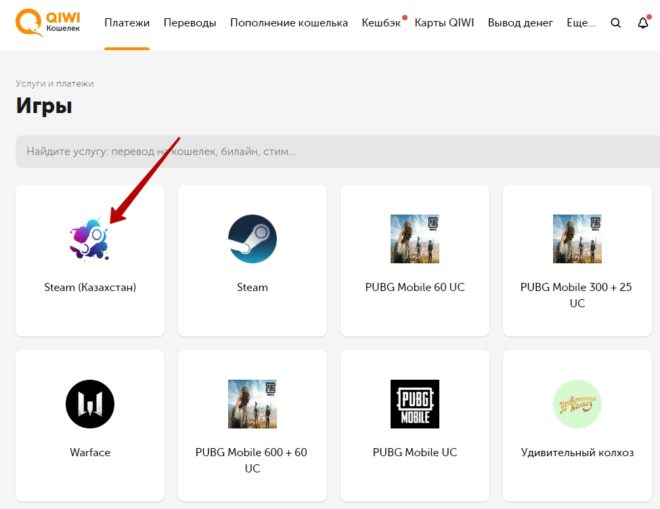
Task: Go to the Переводы tab
Action: [x=190, y=23]
